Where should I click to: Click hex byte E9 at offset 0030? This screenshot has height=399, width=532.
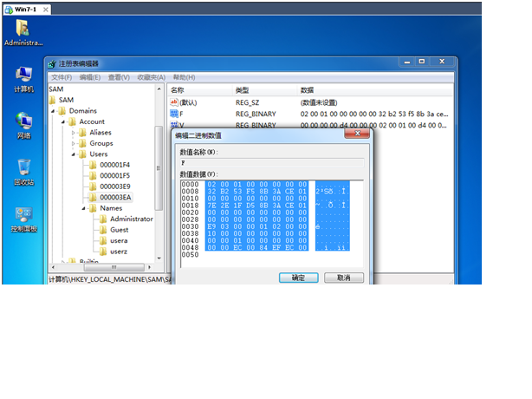point(211,226)
